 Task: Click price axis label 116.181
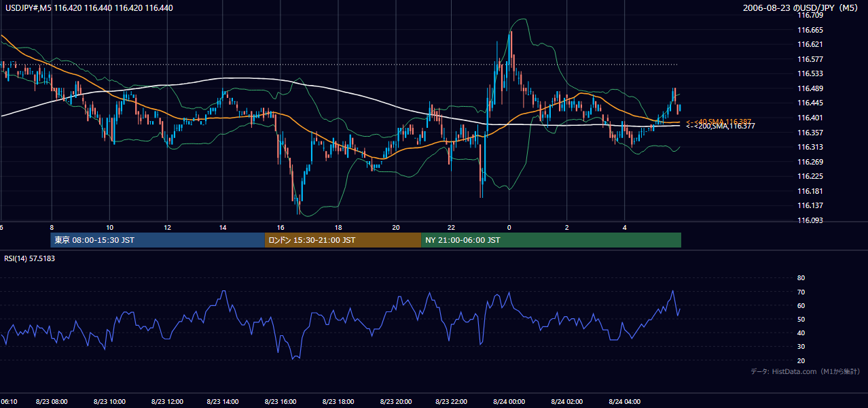coord(810,191)
